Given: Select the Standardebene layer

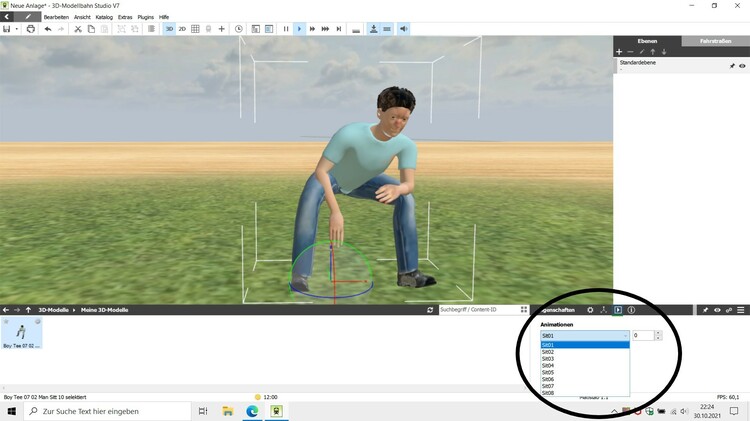Looking at the screenshot, I should click(x=681, y=66).
